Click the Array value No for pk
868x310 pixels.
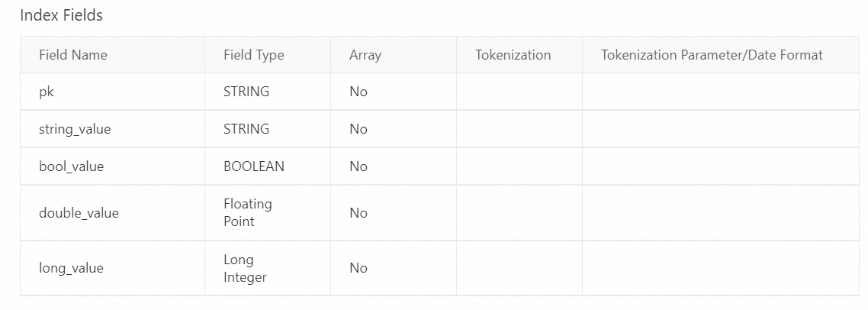[358, 92]
